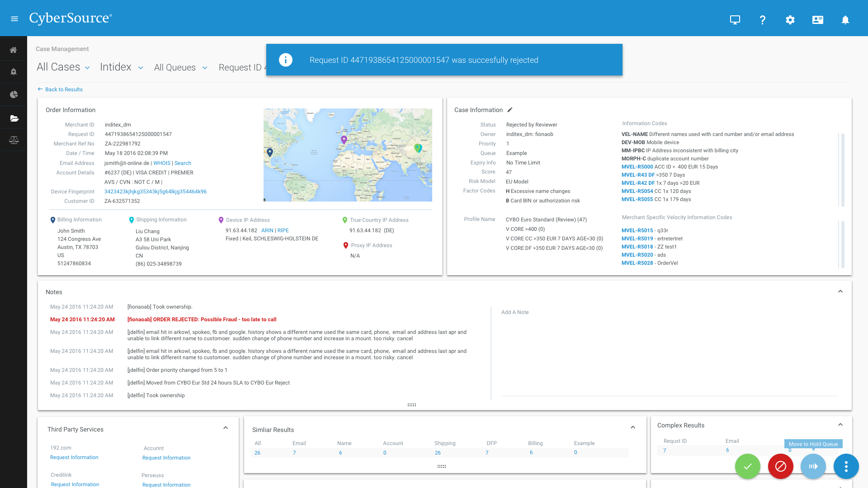
Task: Accept the order with green checkmark button
Action: (x=748, y=466)
